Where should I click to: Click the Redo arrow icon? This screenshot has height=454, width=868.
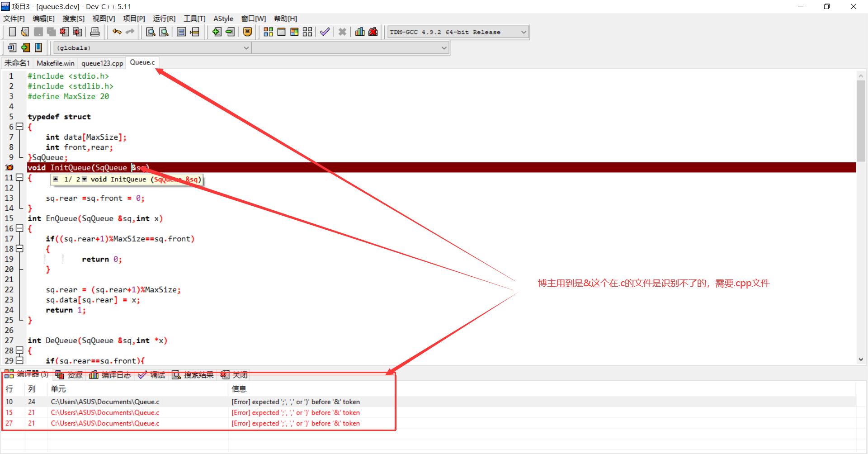(130, 32)
